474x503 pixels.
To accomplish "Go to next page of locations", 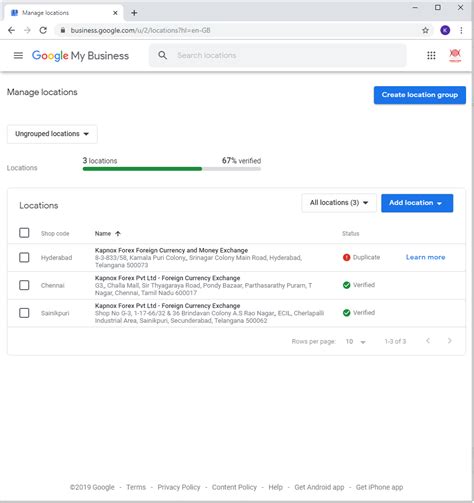I will (449, 341).
